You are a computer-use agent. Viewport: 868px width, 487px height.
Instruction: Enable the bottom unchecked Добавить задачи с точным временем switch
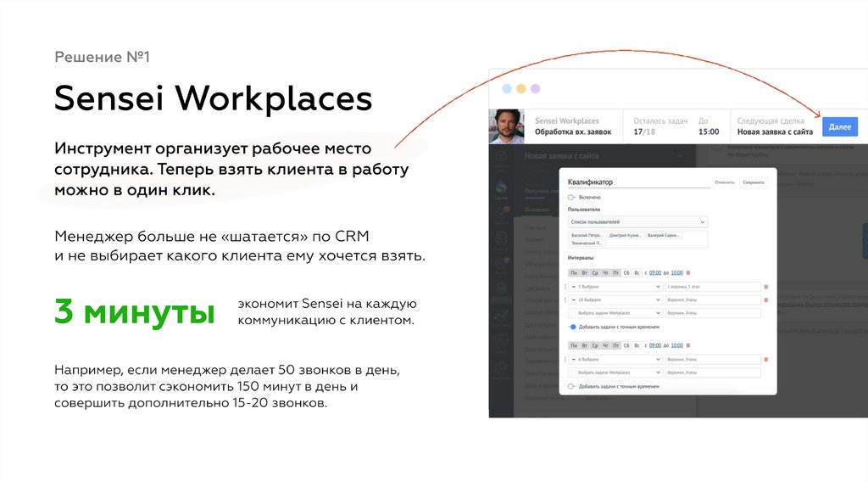(571, 387)
